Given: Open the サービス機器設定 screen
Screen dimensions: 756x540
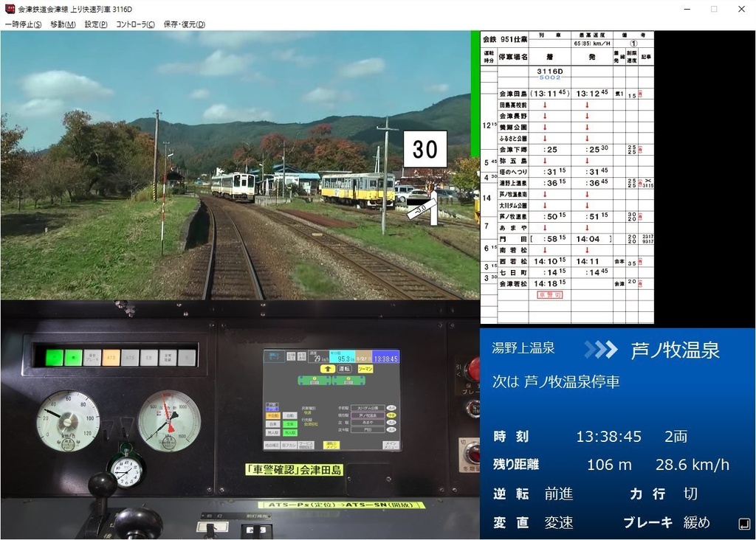Looking at the screenshot, I should click(x=306, y=444).
